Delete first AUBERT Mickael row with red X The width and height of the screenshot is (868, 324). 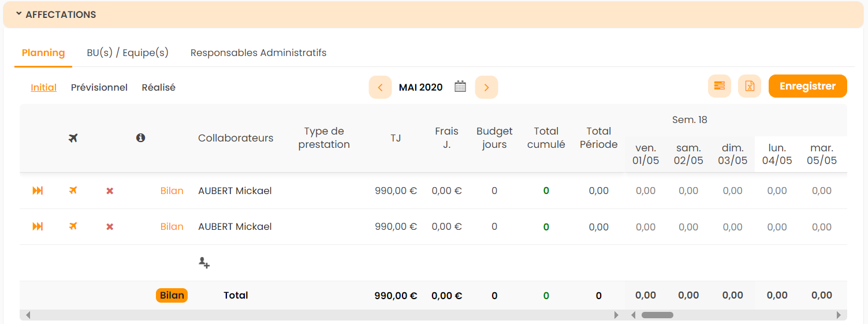110,191
